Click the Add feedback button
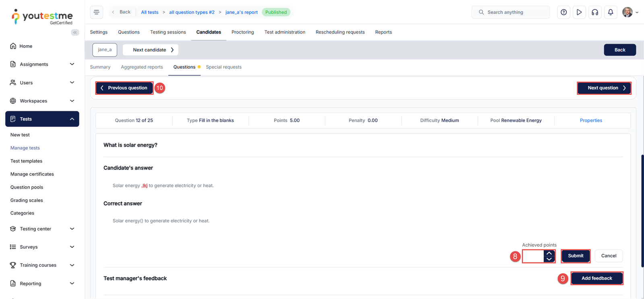 [x=597, y=278]
